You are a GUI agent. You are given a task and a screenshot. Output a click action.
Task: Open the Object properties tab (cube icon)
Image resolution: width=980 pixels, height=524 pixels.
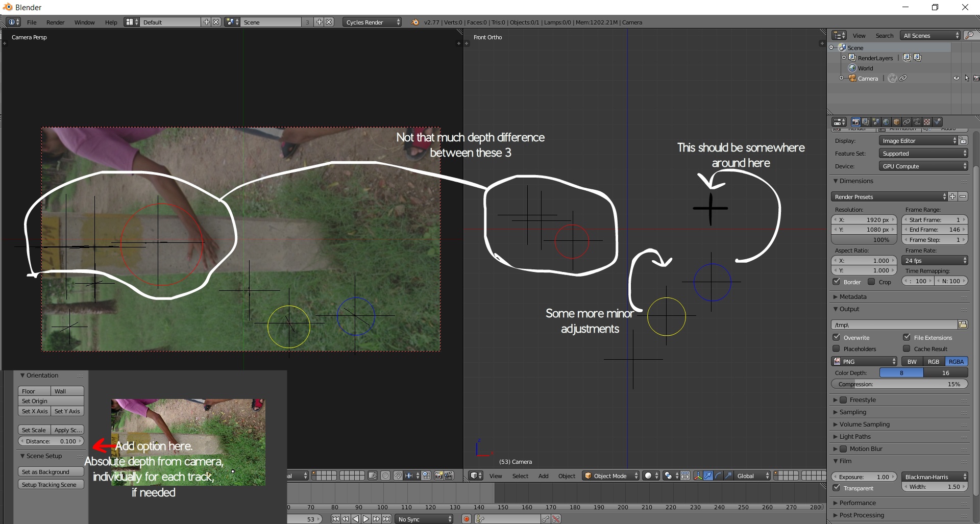coord(896,122)
